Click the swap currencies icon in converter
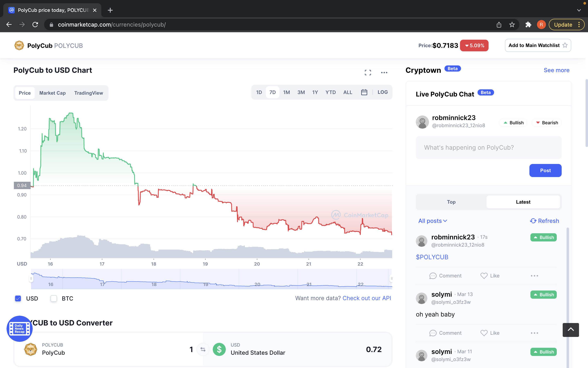Image resolution: width=588 pixels, height=368 pixels. pyautogui.click(x=203, y=350)
